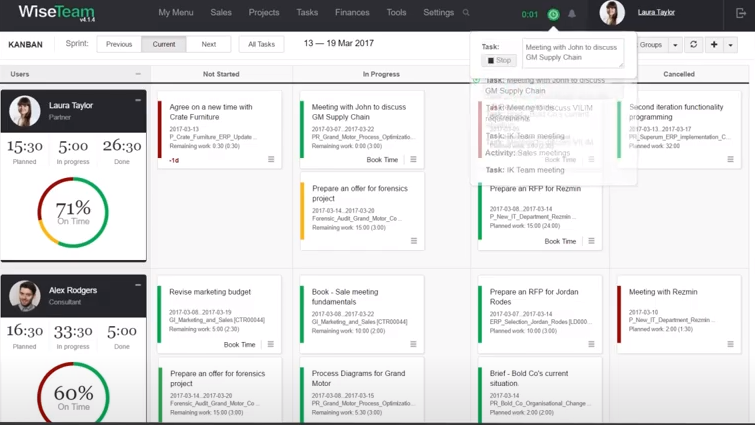Open the Finances menu
The width and height of the screenshot is (755, 425).
point(352,13)
